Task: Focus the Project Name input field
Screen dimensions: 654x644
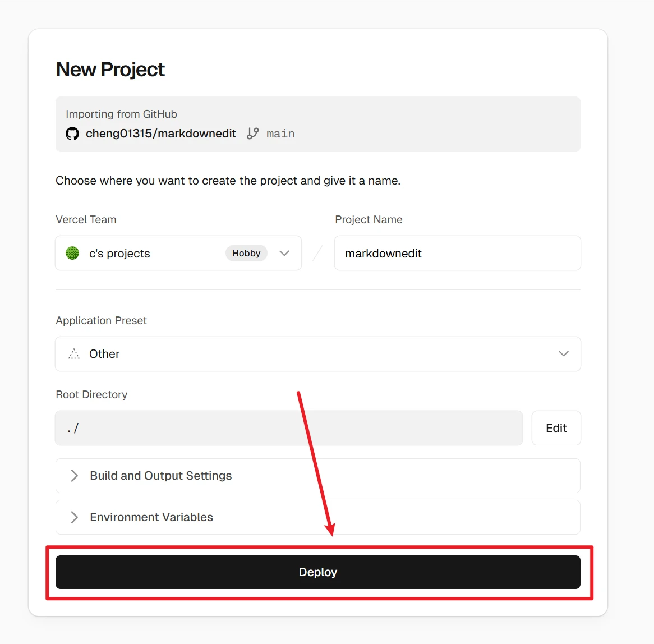Action: point(457,253)
